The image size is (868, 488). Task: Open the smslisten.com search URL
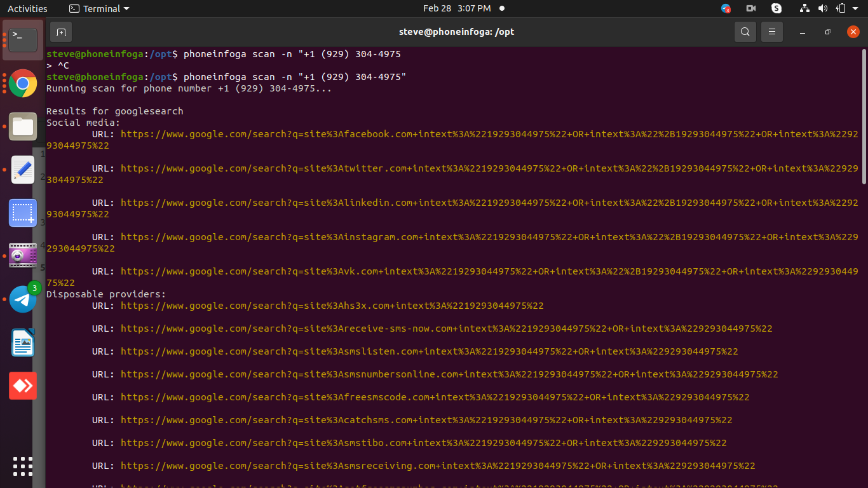[x=429, y=351]
